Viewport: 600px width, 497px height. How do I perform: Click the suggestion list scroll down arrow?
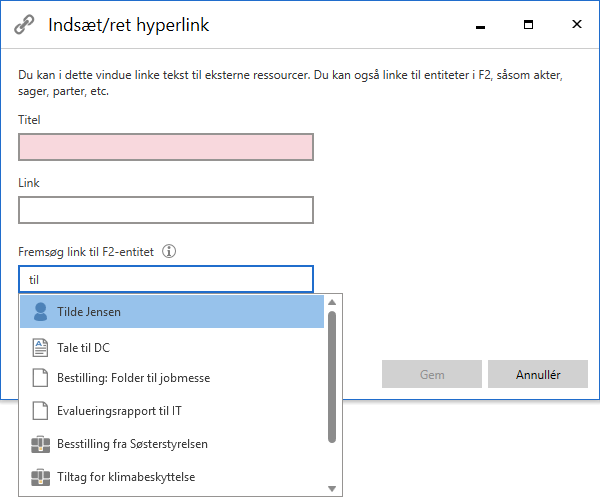tap(332, 489)
